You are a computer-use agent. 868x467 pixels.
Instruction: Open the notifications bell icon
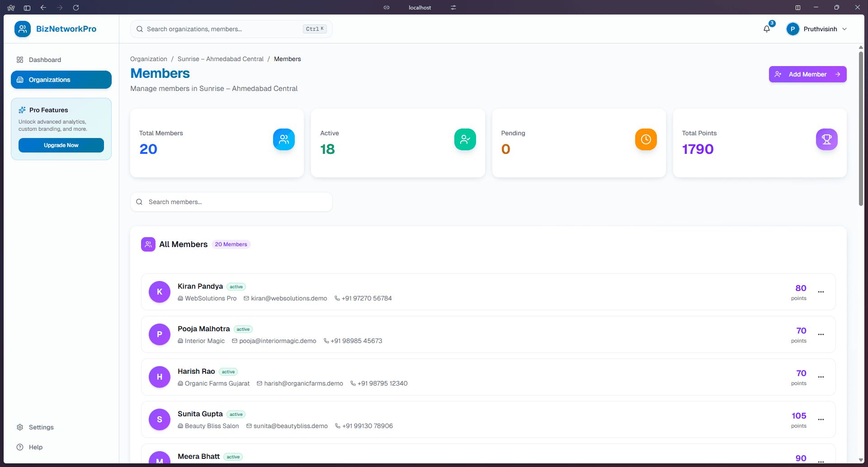pyautogui.click(x=766, y=29)
